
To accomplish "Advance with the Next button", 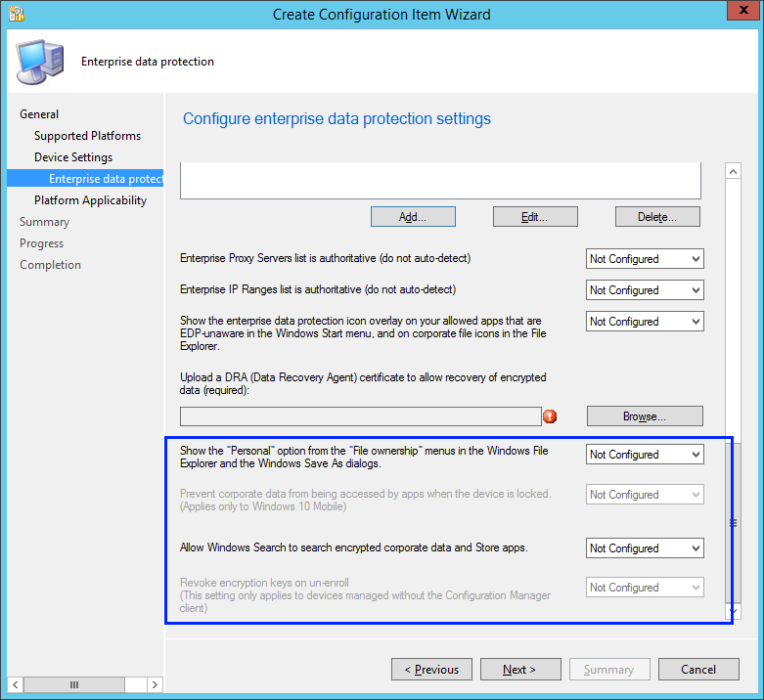I will [520, 670].
